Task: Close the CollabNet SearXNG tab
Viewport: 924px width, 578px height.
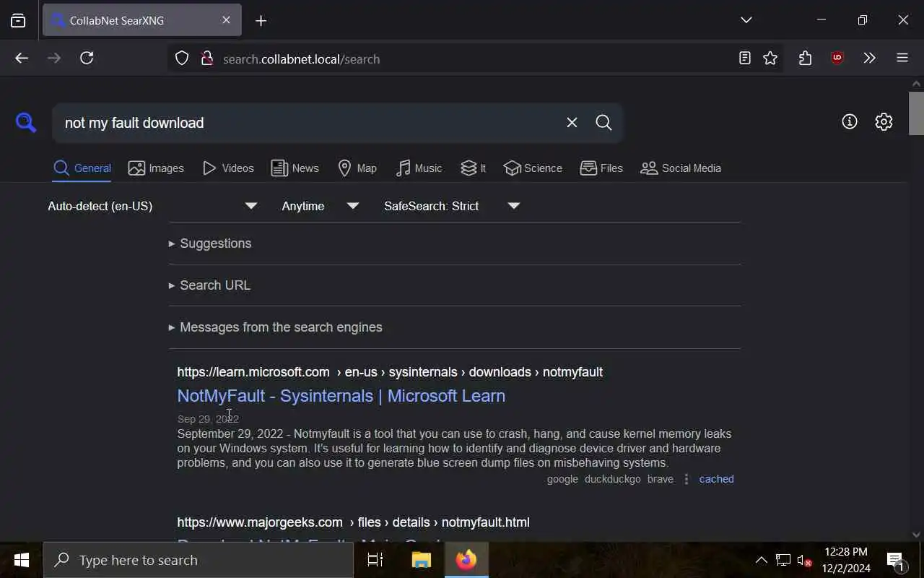Action: 226,20
